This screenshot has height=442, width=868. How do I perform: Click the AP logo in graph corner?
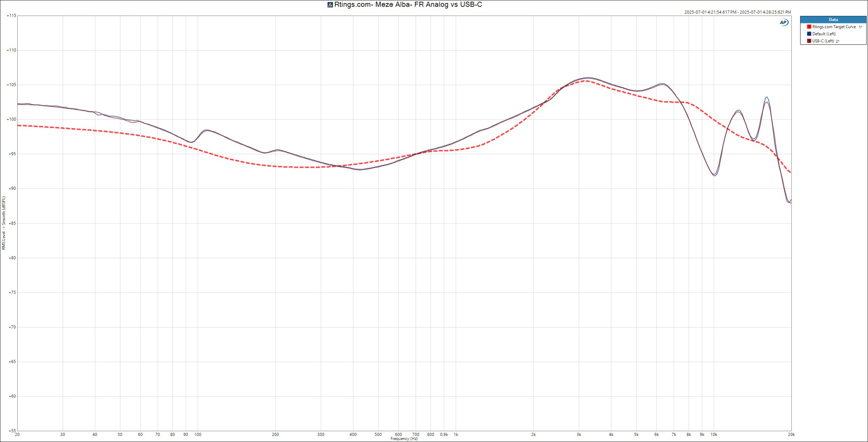(784, 23)
